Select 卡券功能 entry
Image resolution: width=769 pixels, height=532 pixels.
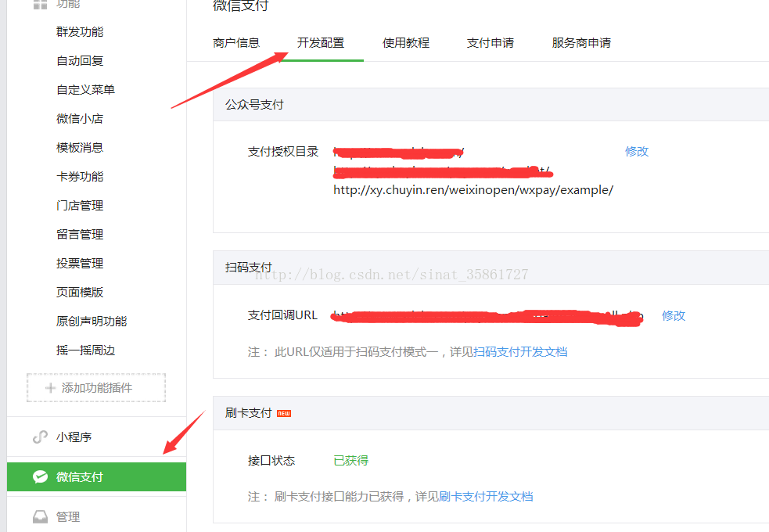[x=80, y=177]
